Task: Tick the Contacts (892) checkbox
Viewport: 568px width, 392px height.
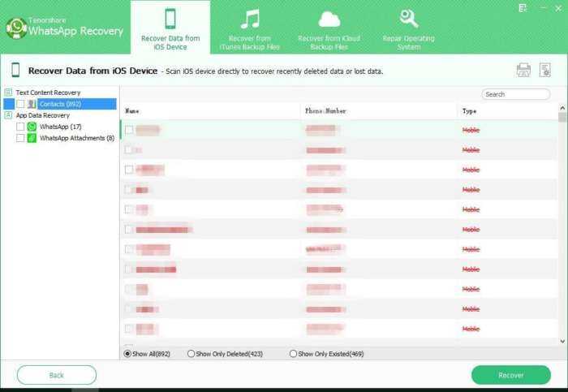Action: (20, 104)
